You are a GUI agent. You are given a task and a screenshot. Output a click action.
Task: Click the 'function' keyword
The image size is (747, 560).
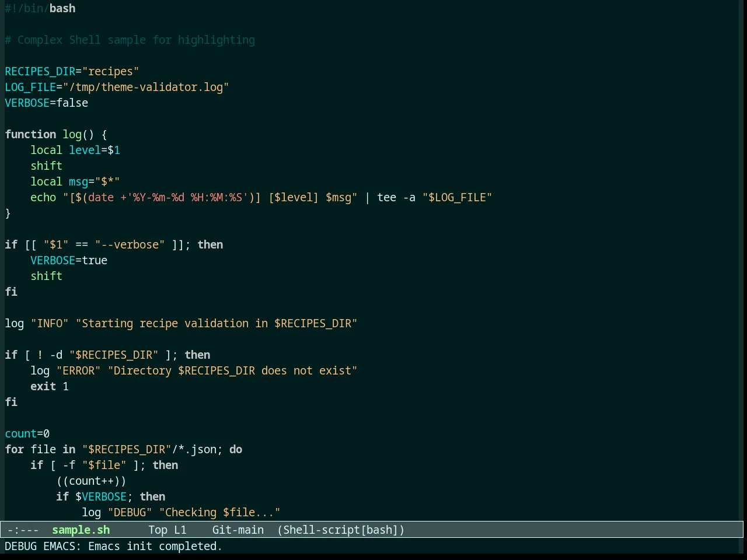30,134
